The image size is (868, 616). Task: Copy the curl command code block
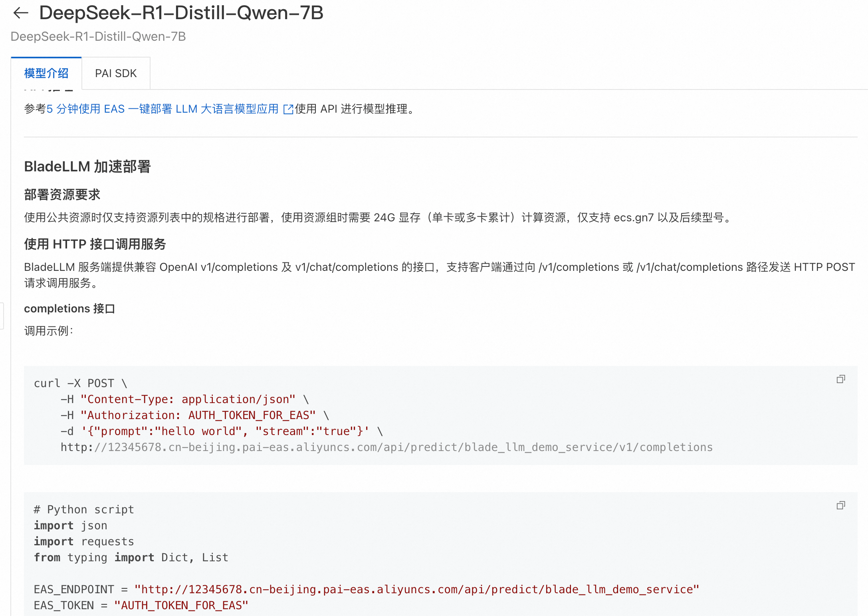click(x=841, y=379)
